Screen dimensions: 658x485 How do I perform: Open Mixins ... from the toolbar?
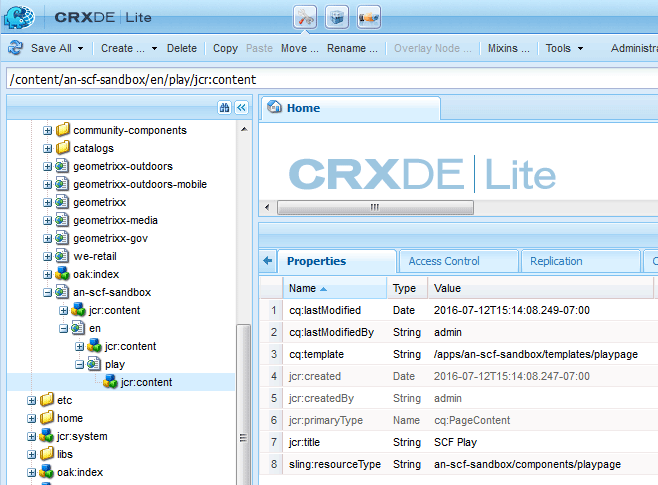pyautogui.click(x=508, y=48)
